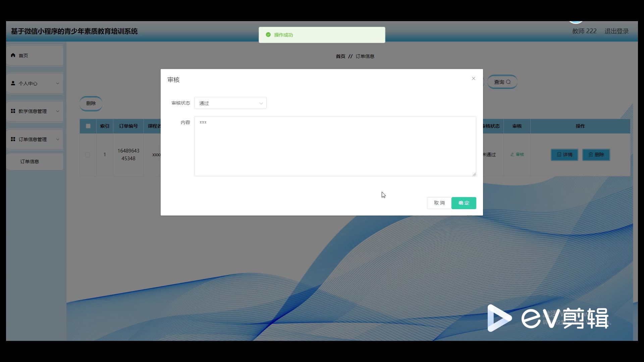
Task: Expand the 个人中心 sidebar chevron
Action: point(58,83)
